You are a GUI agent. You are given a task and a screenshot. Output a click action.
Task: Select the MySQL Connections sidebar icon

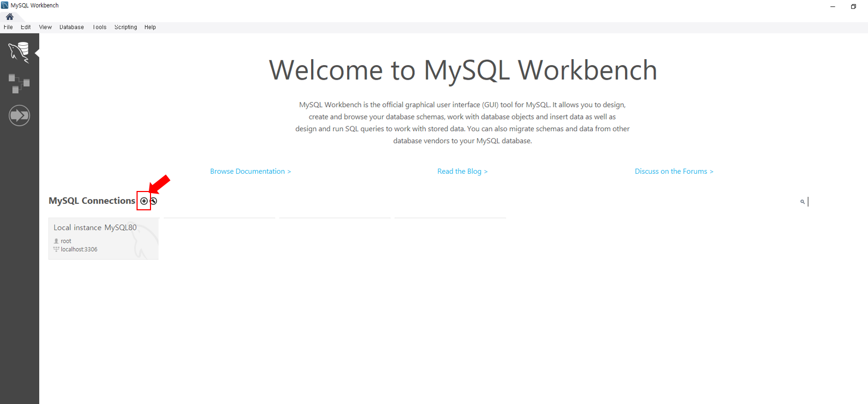[x=19, y=52]
